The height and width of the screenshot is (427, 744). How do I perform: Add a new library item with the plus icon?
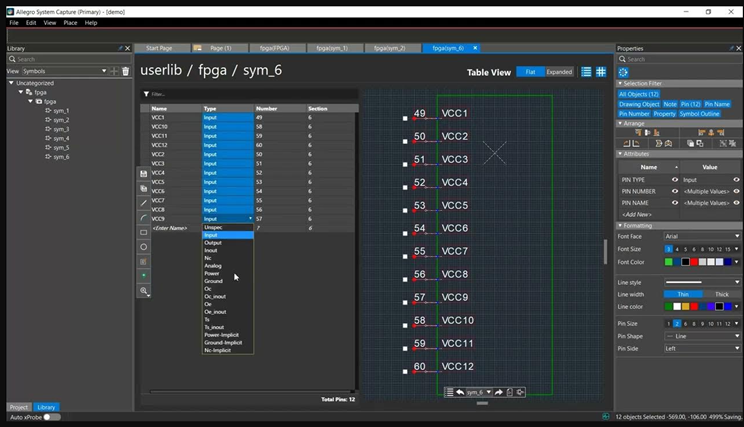tap(114, 71)
